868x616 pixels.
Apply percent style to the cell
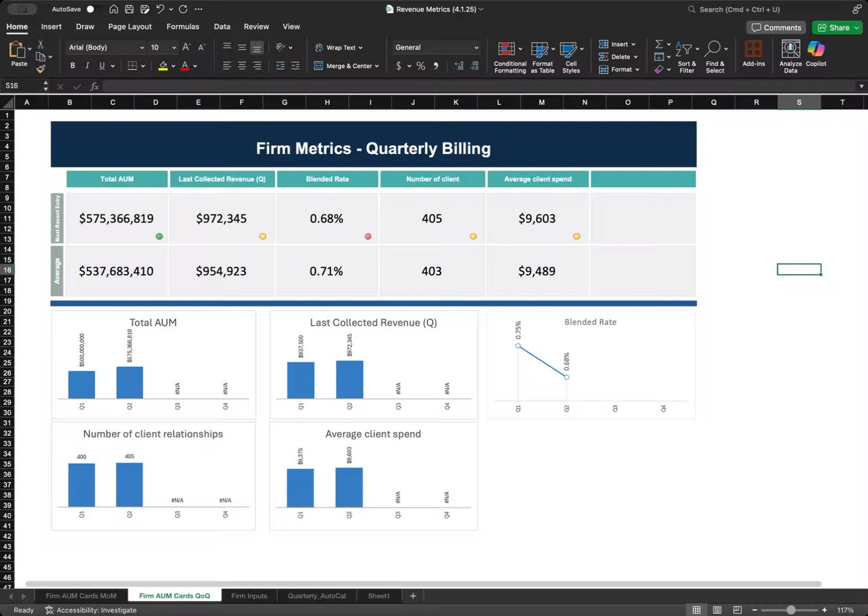420,66
